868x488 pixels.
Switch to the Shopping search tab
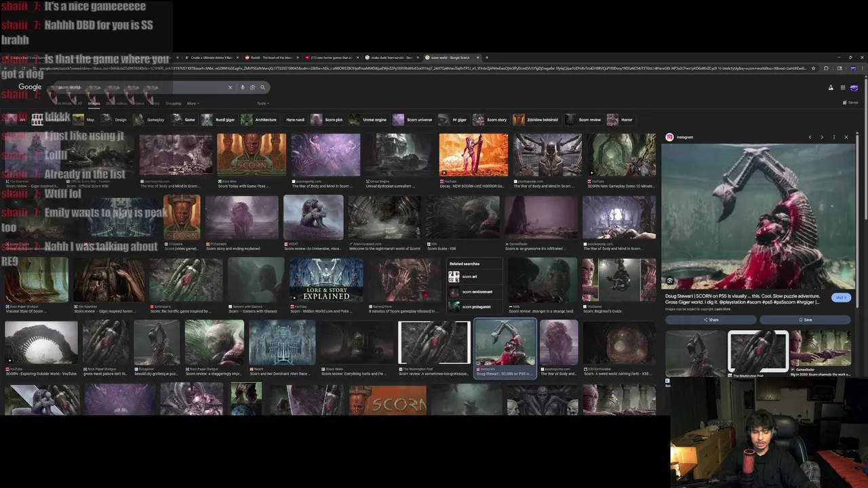coord(173,103)
